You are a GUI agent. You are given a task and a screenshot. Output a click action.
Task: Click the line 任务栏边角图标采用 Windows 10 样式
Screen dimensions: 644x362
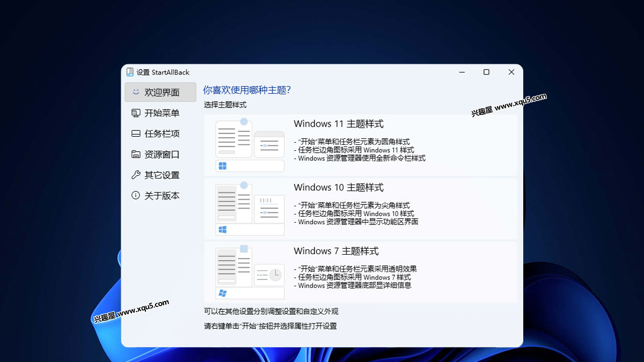[354, 213]
